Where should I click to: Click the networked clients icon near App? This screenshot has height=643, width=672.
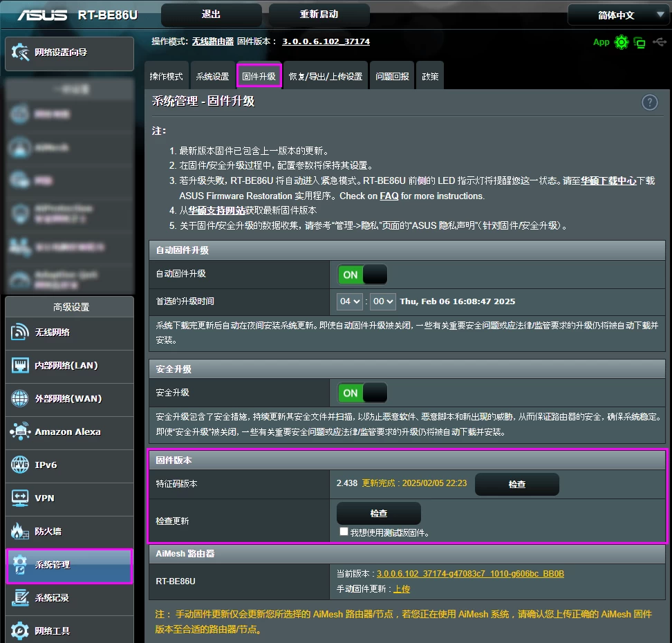(640, 41)
